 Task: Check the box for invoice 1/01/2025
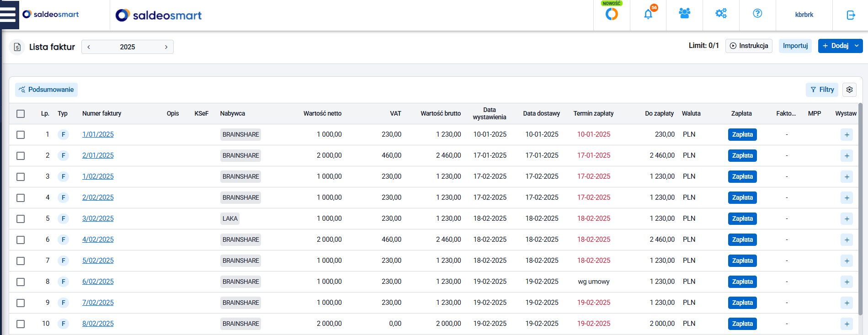21,135
